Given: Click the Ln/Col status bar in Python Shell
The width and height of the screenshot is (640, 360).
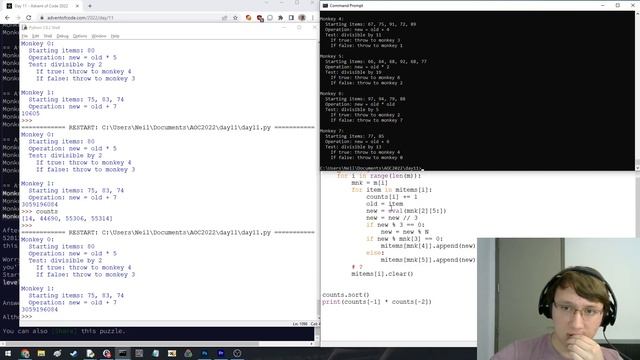Looking at the screenshot, I should click(305, 324).
